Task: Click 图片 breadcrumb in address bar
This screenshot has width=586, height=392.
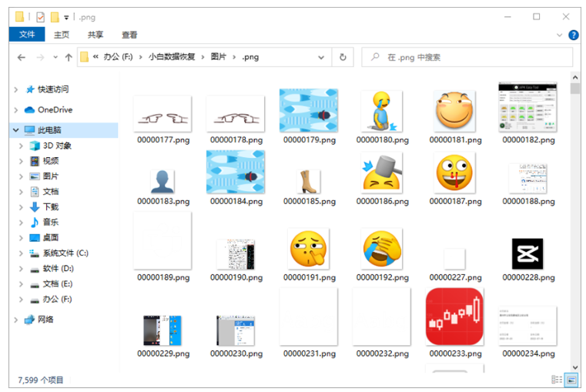Action: pos(219,57)
